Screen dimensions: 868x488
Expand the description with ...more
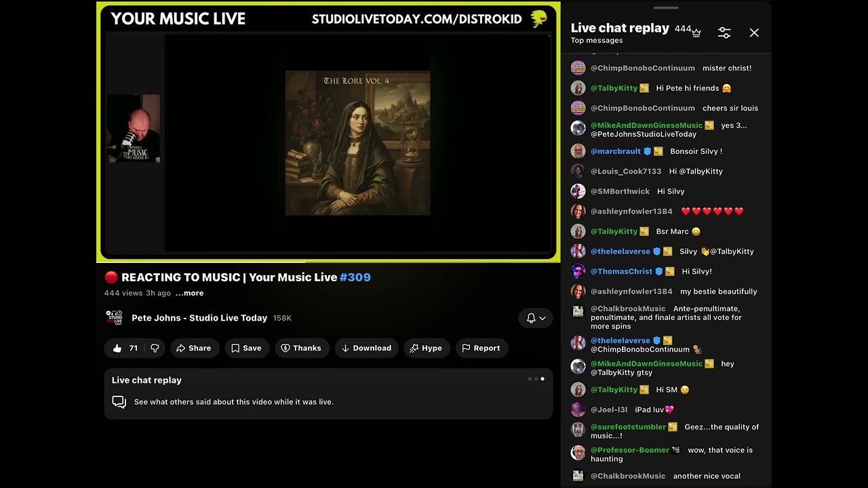tap(189, 293)
